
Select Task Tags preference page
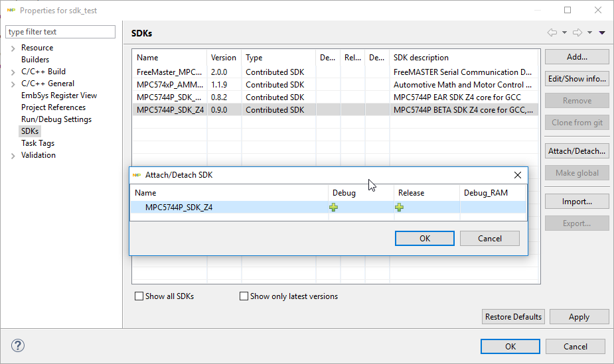[x=38, y=143]
